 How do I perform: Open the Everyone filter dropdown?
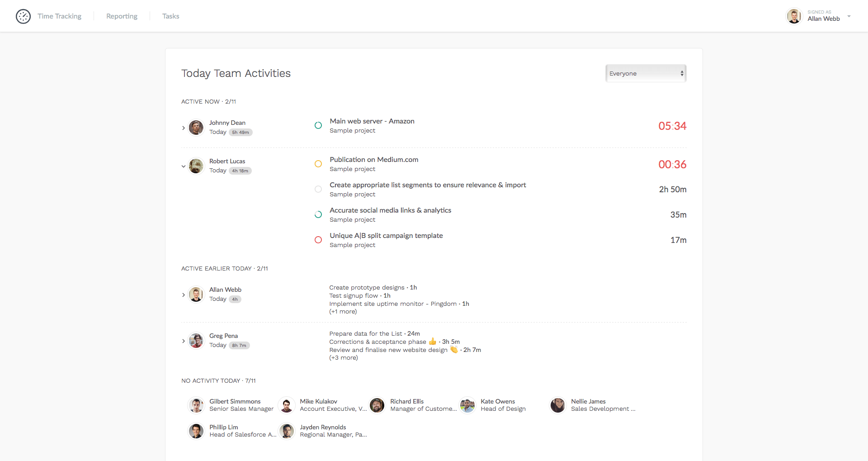coord(645,73)
